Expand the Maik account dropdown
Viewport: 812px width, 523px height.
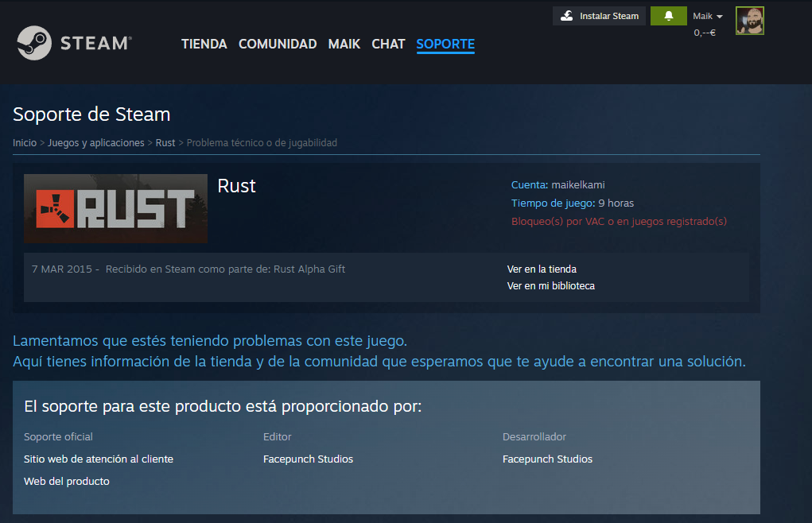(x=707, y=16)
